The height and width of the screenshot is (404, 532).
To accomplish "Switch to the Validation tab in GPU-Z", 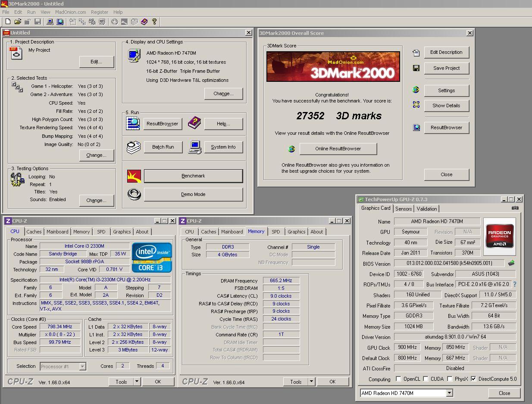I will [x=427, y=209].
